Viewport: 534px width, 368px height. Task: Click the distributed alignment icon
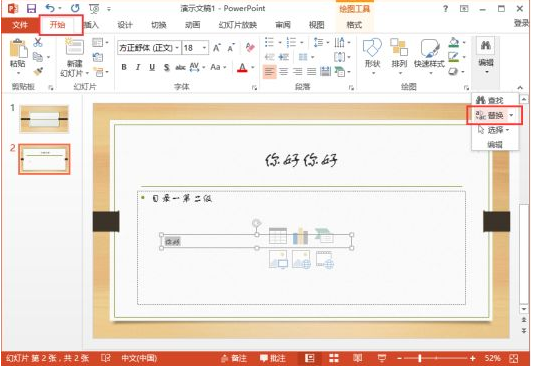pos(326,71)
